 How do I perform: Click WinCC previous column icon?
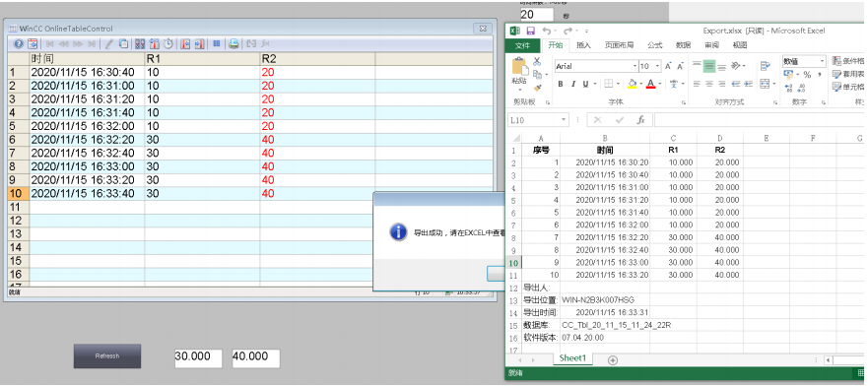(185, 43)
